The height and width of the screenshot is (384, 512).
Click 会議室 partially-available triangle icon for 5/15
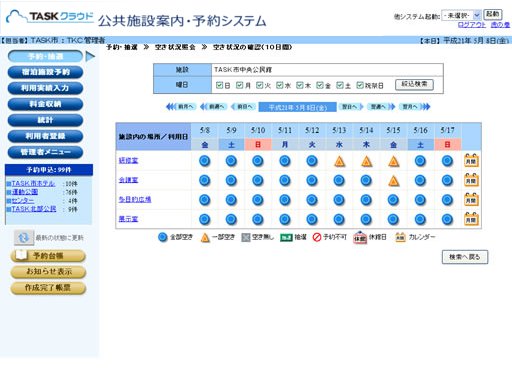pos(393,181)
